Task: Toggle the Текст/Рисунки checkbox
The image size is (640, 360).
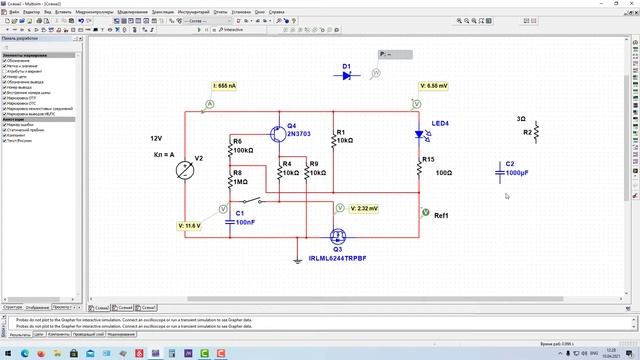Action: (4, 140)
